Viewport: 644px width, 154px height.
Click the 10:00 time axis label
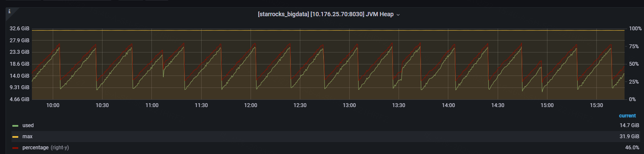[x=53, y=105]
